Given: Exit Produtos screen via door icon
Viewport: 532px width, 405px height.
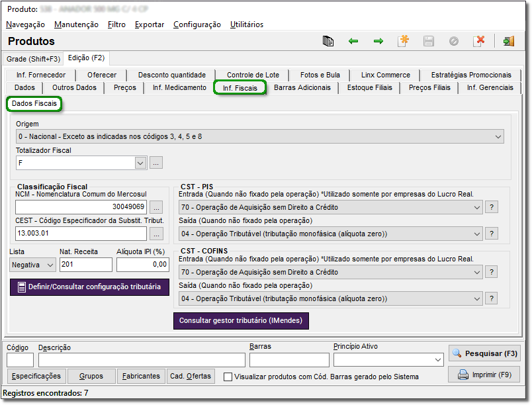Looking at the screenshot, I should click(x=509, y=41).
